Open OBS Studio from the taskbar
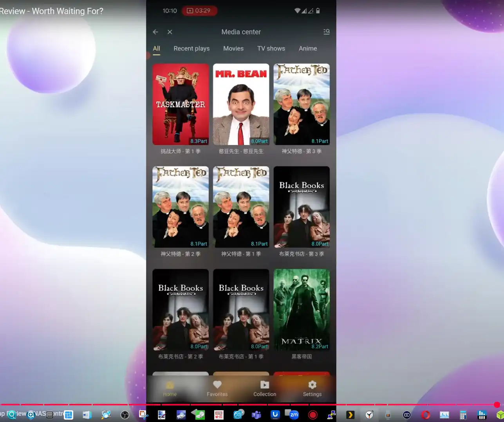The image size is (504, 422). (x=125, y=415)
